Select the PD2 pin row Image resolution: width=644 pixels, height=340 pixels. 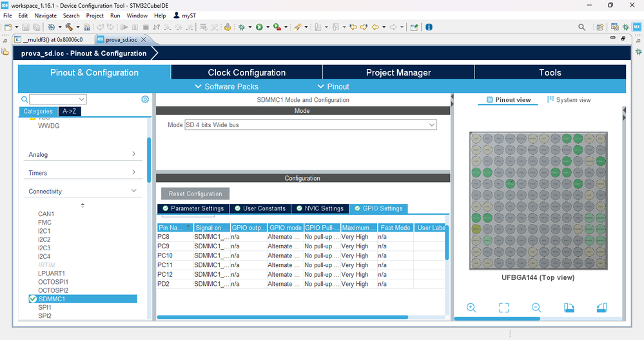click(x=300, y=284)
